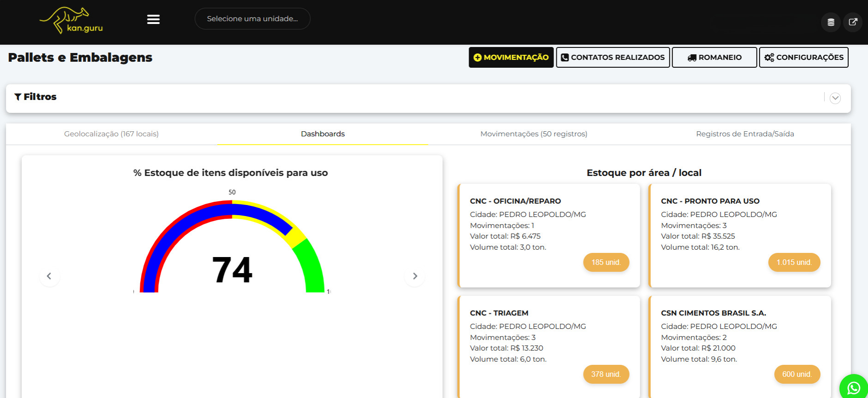Select the Dashboards tab
The image size is (868, 398).
[x=323, y=134]
